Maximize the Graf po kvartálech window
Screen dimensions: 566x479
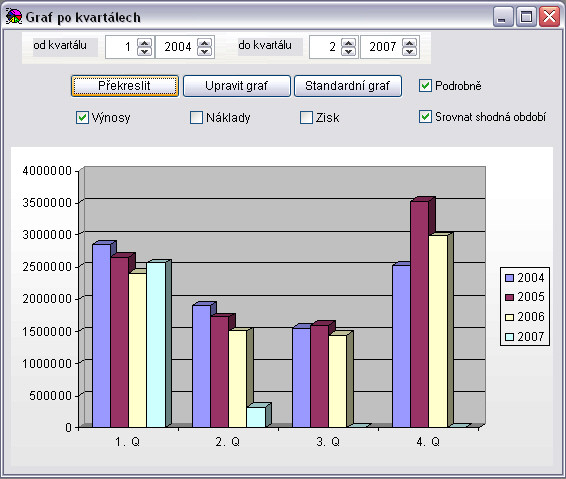(x=526, y=17)
